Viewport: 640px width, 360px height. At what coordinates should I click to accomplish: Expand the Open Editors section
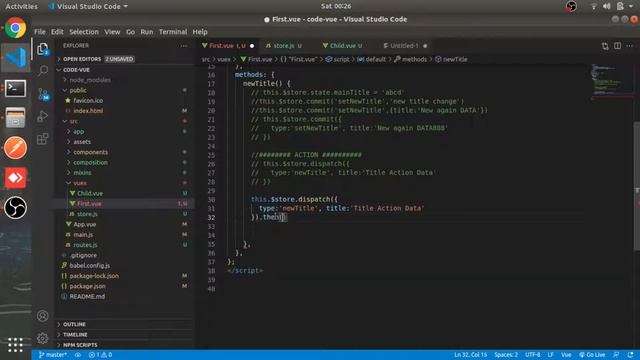124,59
